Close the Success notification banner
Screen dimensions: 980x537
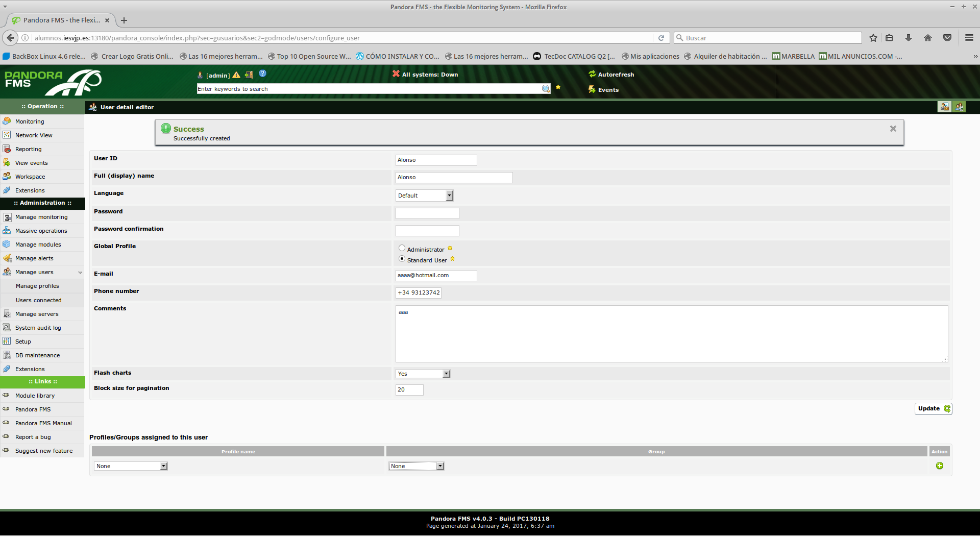(x=893, y=129)
